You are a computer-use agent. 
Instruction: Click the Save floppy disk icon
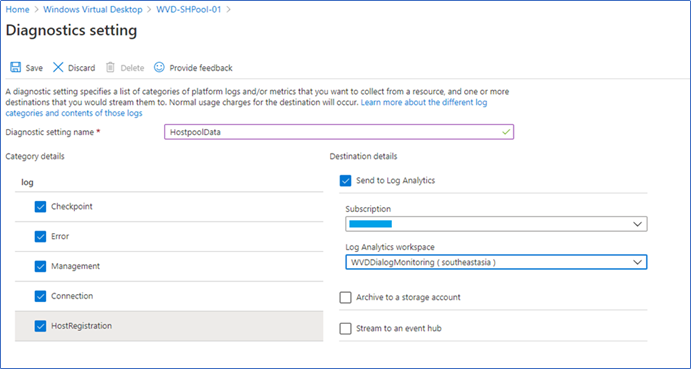pyautogui.click(x=15, y=67)
